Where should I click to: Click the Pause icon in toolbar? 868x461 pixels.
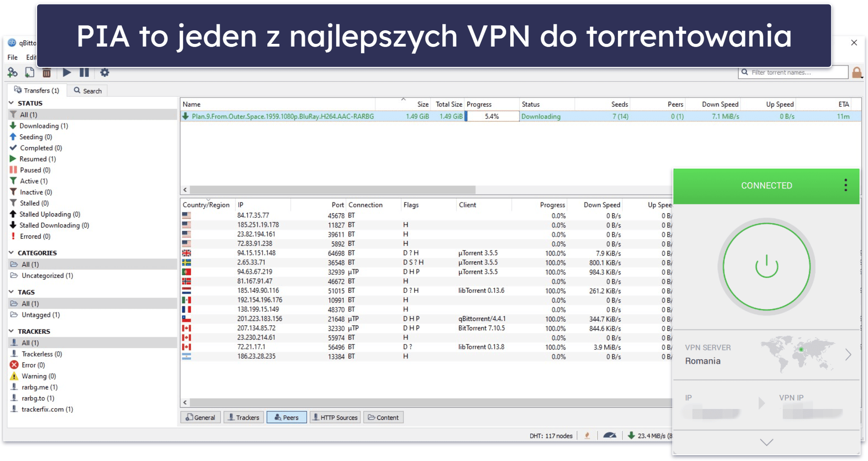(x=84, y=72)
